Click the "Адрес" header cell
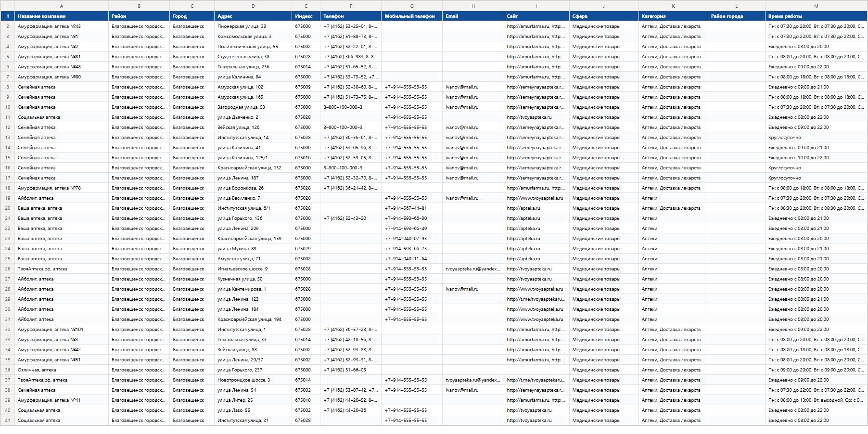The width and height of the screenshot is (868, 434). [253, 16]
